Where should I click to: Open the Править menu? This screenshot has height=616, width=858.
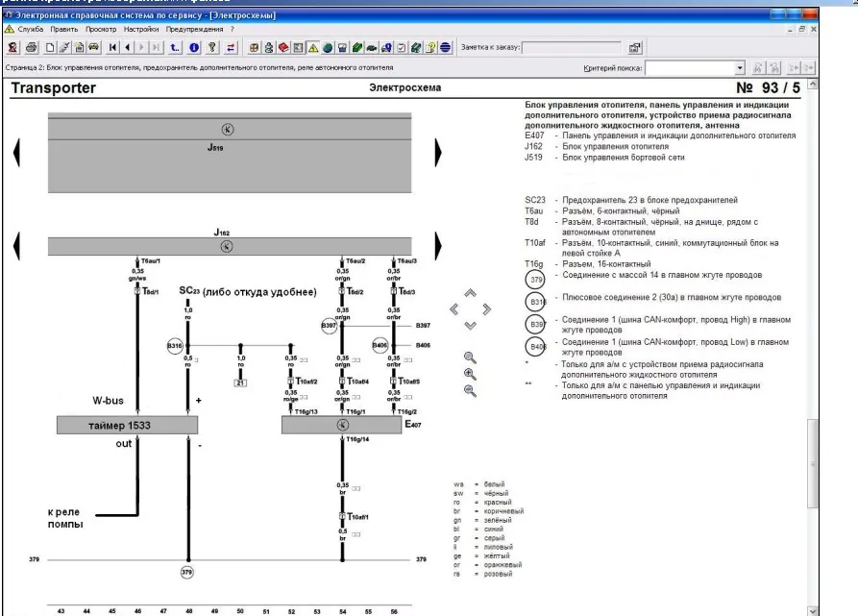click(64, 29)
